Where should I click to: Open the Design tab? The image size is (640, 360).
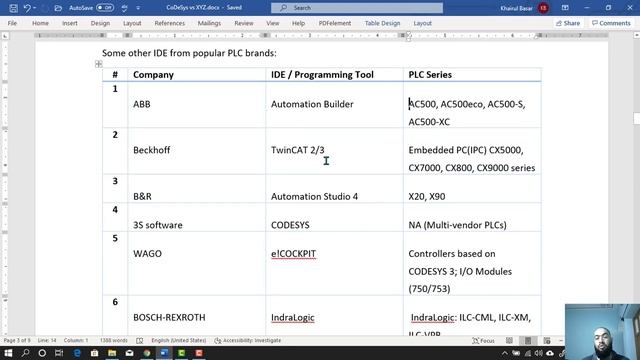(x=100, y=23)
